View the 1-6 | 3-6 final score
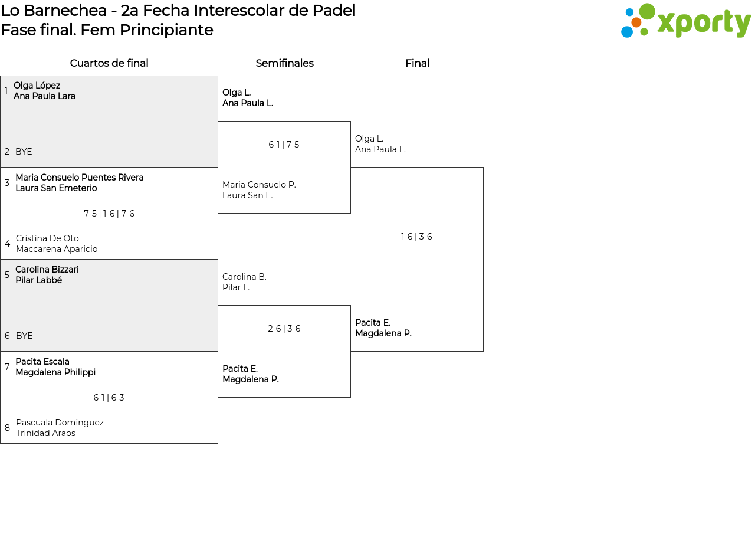The image size is (755, 560). 416,237
